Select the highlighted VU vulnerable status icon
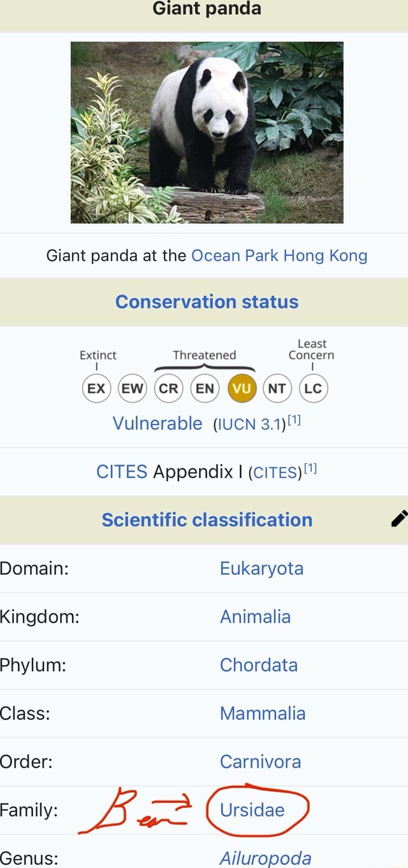 pyautogui.click(x=240, y=388)
